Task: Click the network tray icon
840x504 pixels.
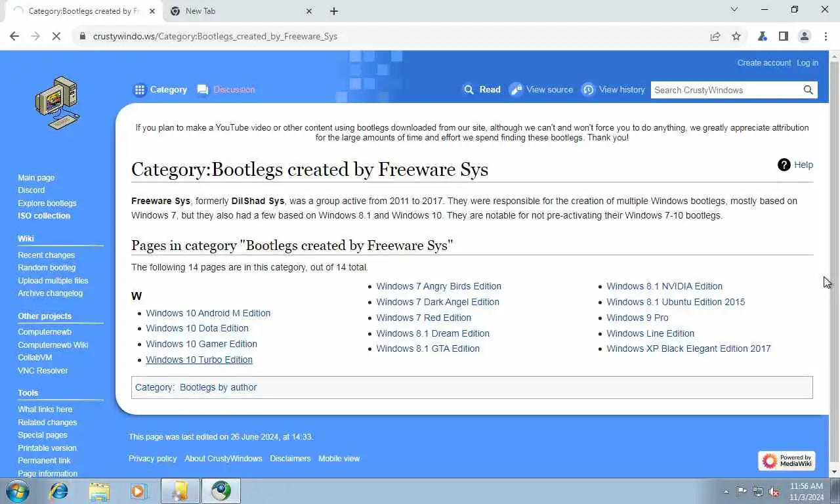Action: (x=758, y=492)
